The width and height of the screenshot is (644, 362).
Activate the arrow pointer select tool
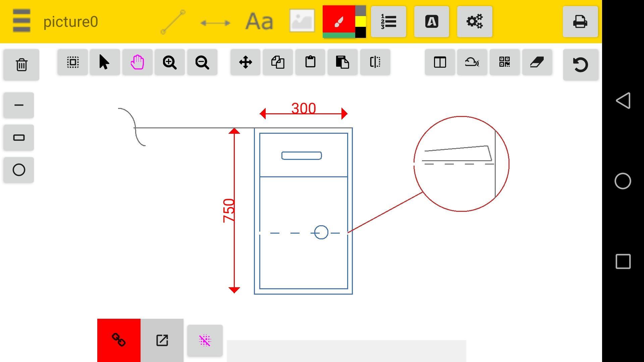(x=105, y=62)
